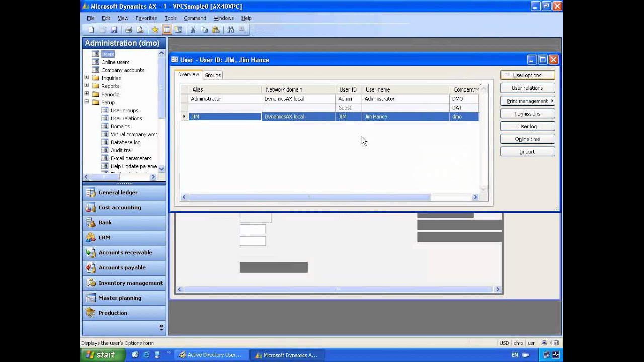Click background window horizontal scrollbar left arrow
Image resolution: width=644 pixels, height=362 pixels.
coord(179,289)
